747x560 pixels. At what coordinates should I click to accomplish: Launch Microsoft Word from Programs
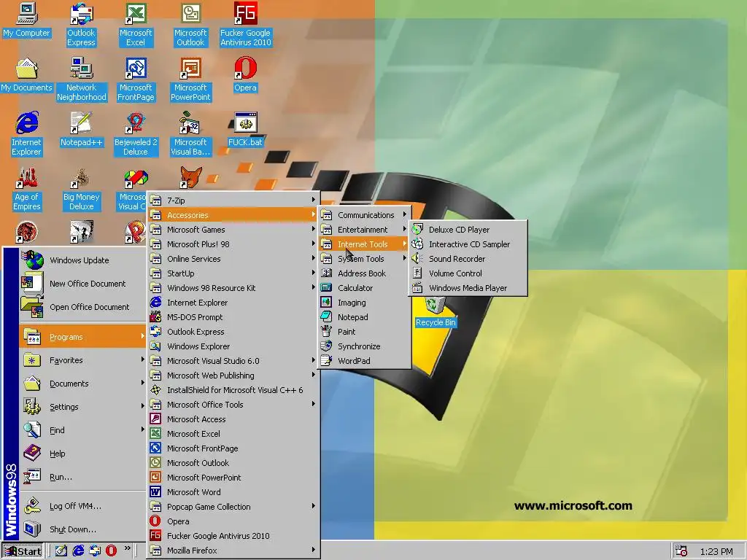click(233, 492)
